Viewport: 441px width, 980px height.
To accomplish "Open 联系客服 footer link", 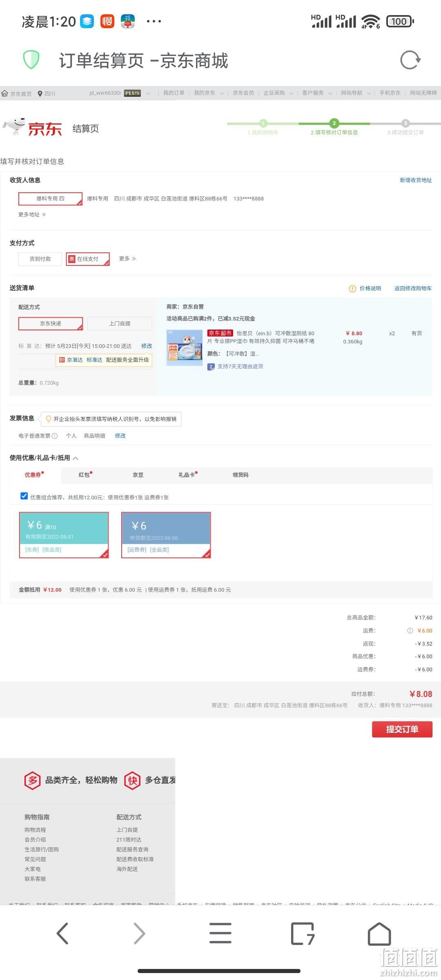I will [x=35, y=879].
